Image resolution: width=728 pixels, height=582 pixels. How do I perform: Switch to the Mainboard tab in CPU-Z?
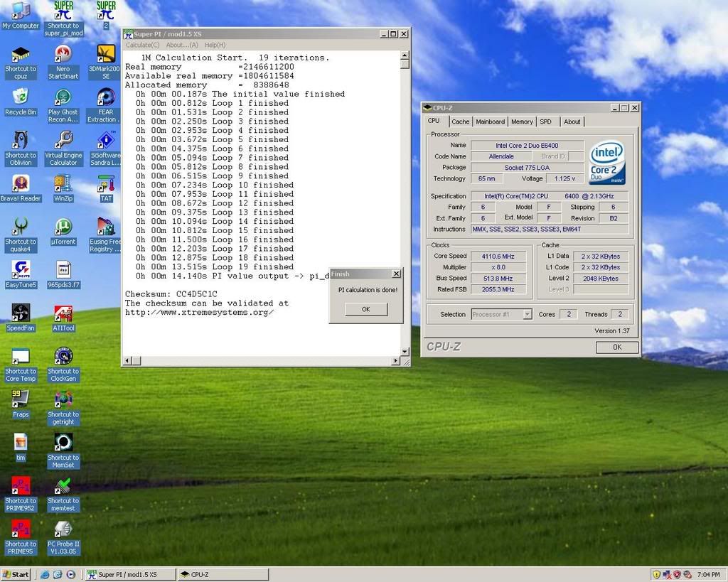(490, 122)
